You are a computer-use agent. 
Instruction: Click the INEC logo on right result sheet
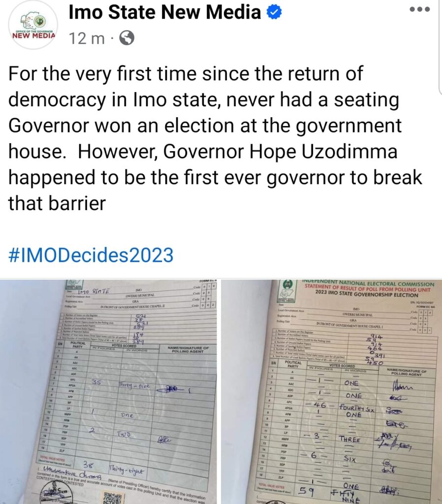click(x=286, y=285)
